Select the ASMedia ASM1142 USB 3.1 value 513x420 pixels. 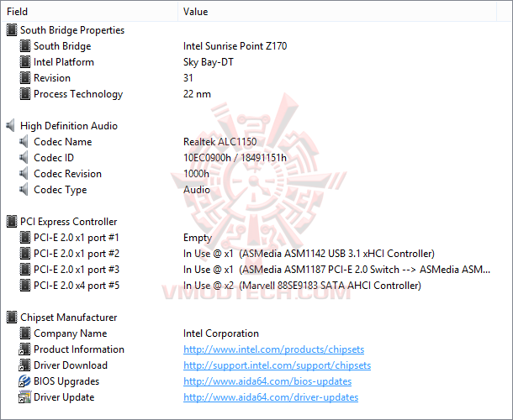[309, 254]
